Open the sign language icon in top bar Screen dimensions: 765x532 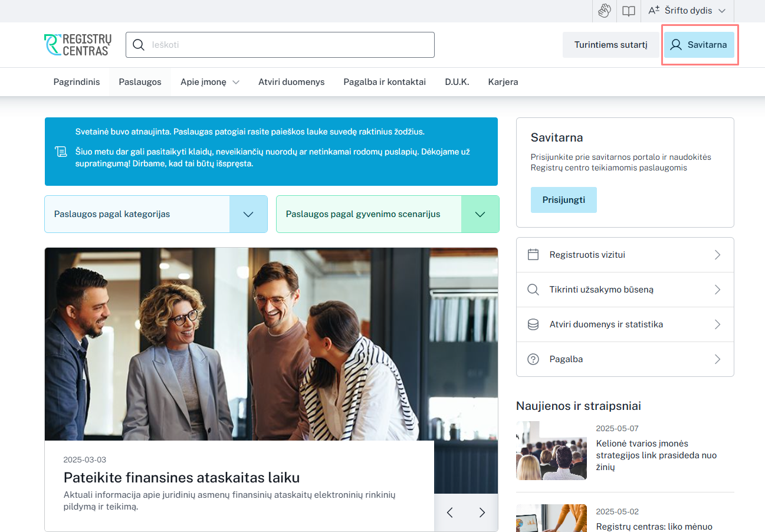604,11
